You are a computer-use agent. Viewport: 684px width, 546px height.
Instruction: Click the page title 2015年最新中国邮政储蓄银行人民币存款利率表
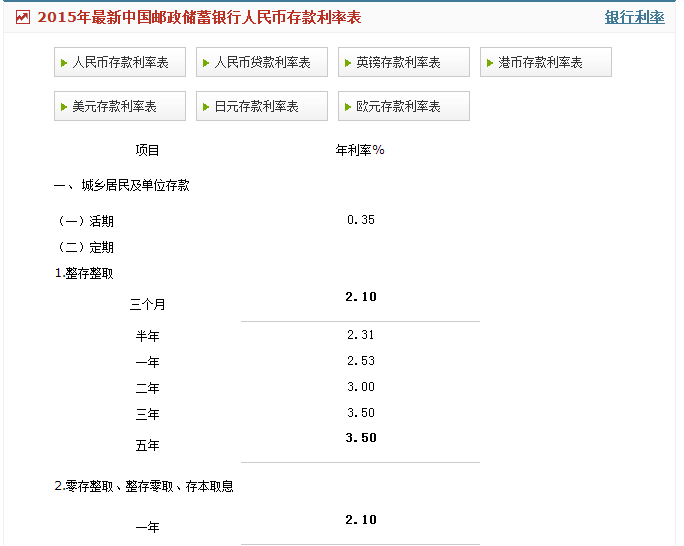[x=199, y=17]
